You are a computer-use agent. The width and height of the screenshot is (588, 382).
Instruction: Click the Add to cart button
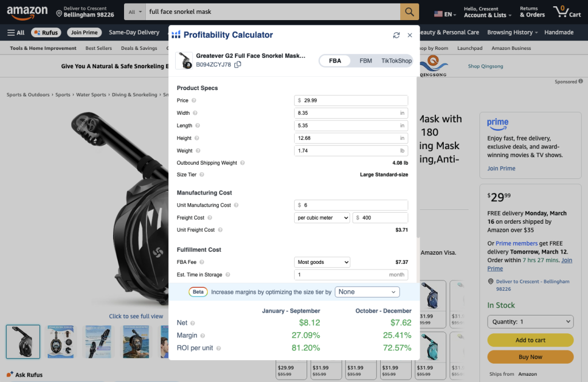click(x=530, y=340)
